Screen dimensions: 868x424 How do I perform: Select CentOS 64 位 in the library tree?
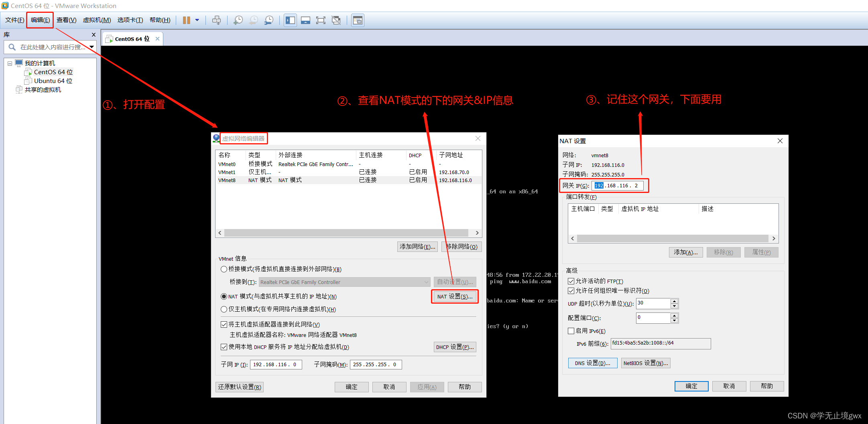pos(53,72)
